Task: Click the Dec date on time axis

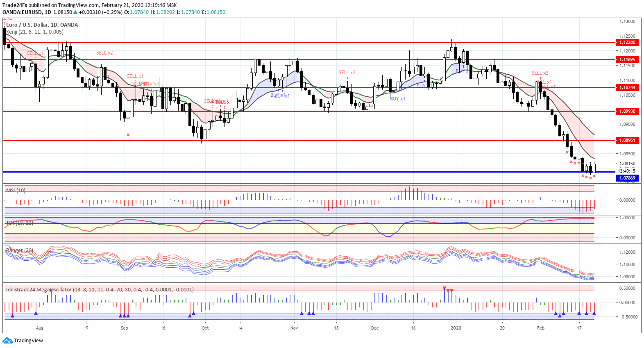Action: pyautogui.click(x=374, y=328)
